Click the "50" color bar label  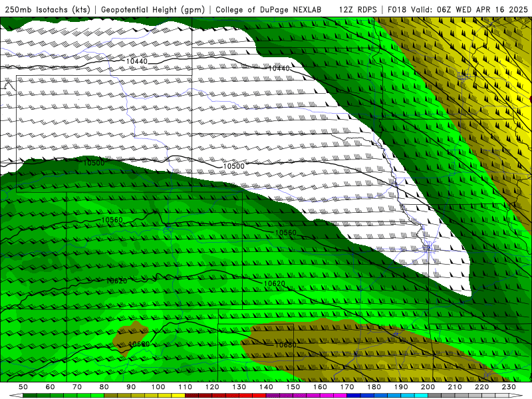coord(23,387)
